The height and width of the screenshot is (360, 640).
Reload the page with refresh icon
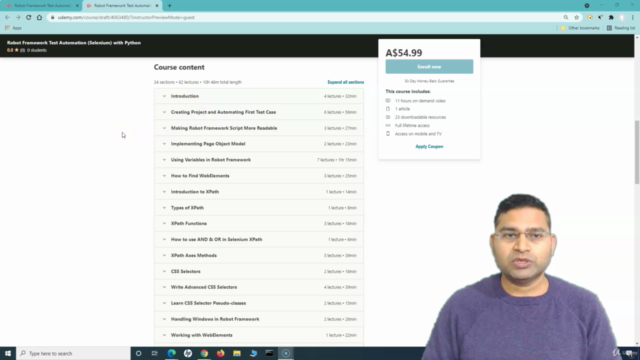click(x=29, y=18)
